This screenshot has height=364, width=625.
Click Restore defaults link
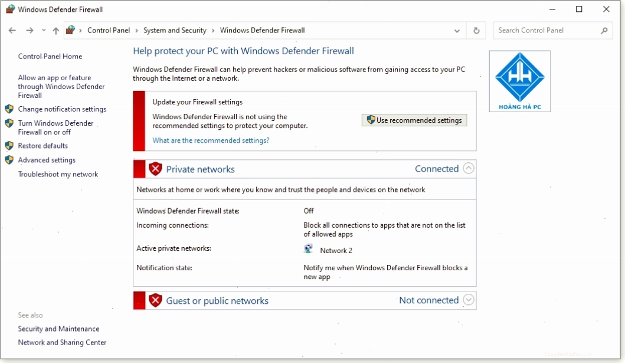click(x=42, y=145)
